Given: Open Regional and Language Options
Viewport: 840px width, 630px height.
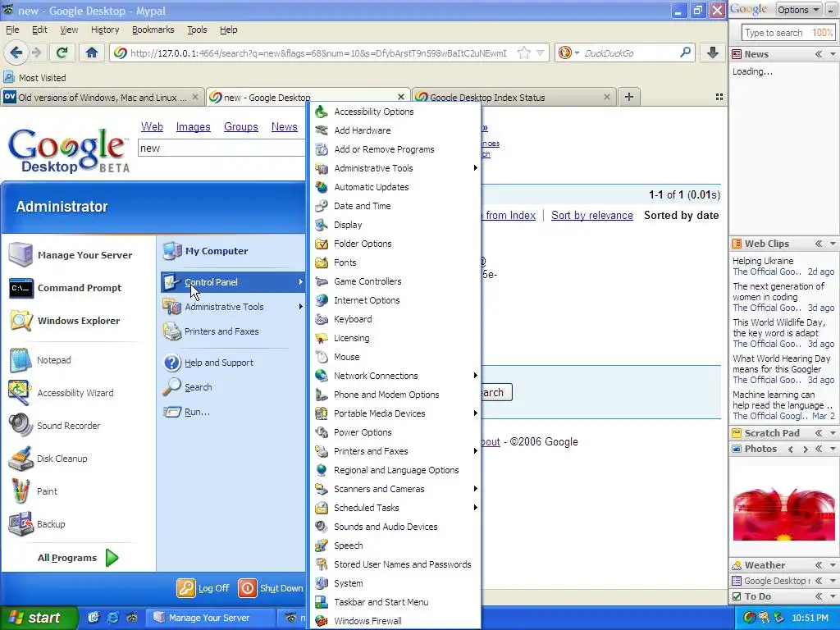Looking at the screenshot, I should click(395, 470).
